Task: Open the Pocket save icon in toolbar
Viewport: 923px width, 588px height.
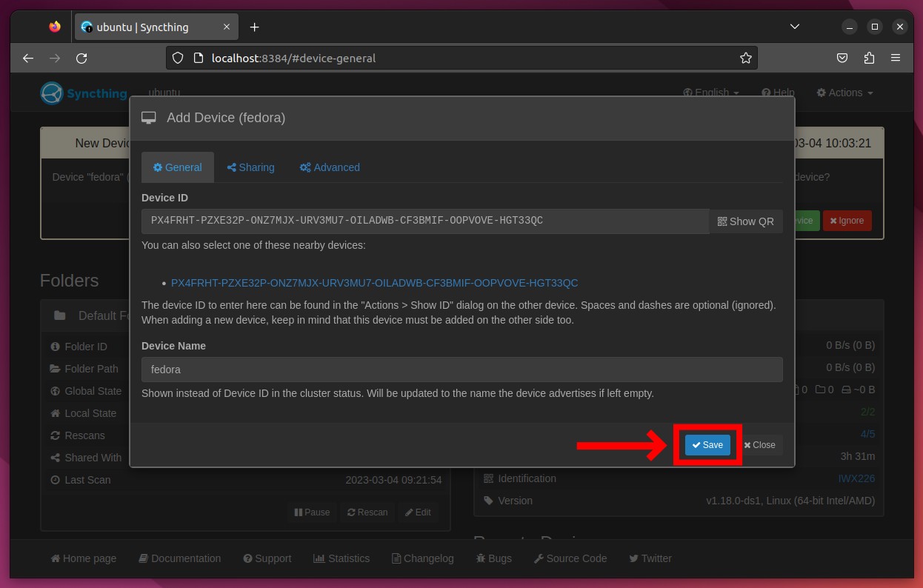Action: pyautogui.click(x=842, y=58)
